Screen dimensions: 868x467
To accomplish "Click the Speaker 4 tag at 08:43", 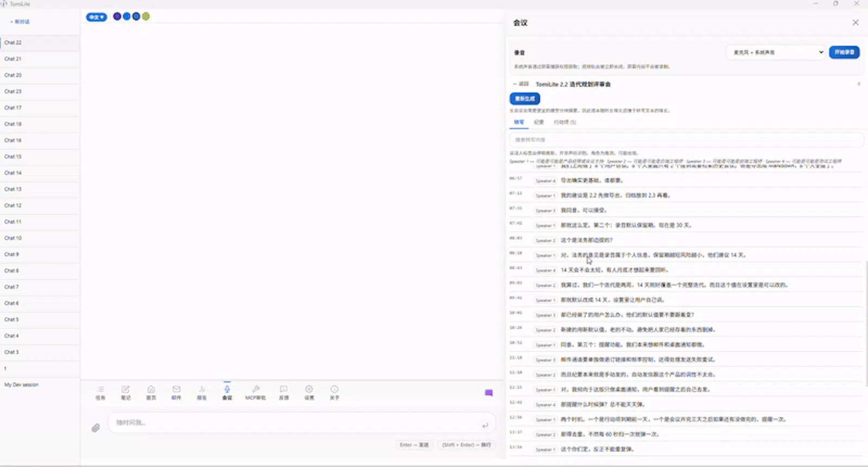I will click(x=545, y=270).
